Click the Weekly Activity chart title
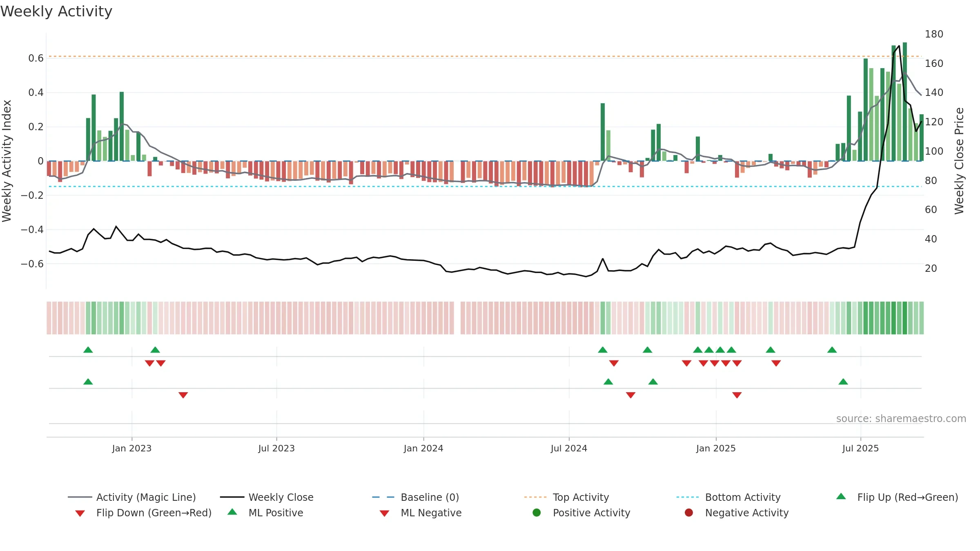The image size is (980, 551). (x=56, y=11)
